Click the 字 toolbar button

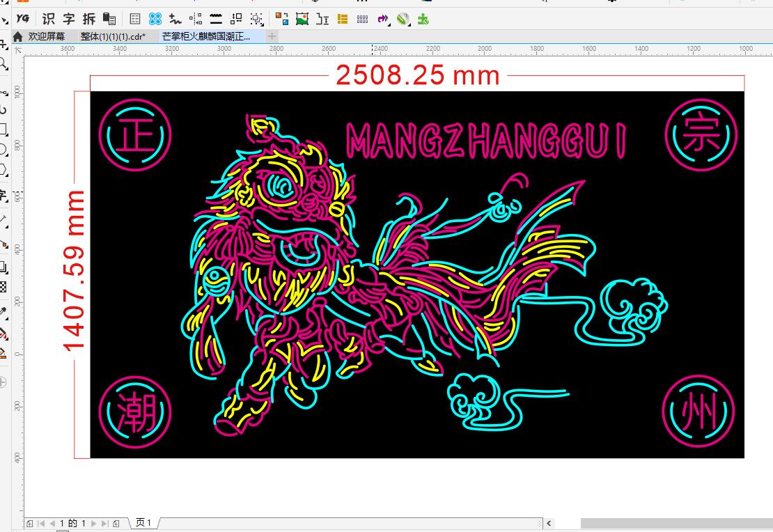pos(68,19)
